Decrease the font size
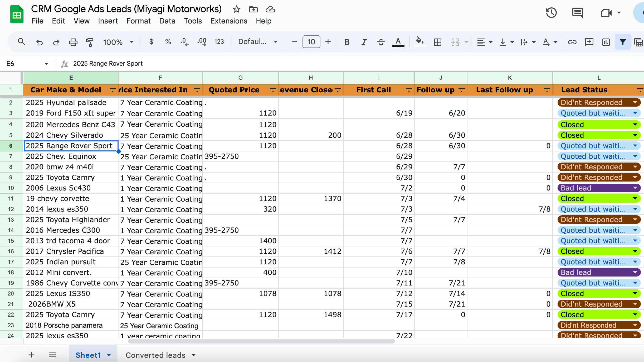The image size is (644, 362). 294,42
